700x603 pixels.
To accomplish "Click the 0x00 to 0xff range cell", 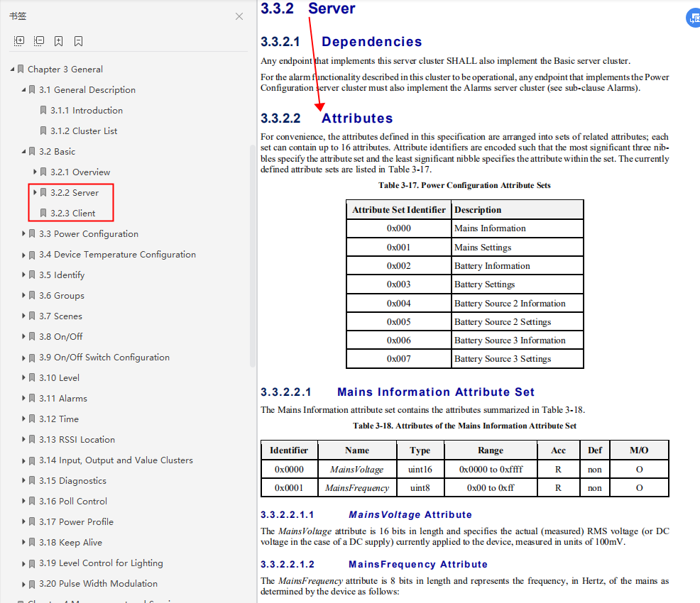I will tap(491, 488).
